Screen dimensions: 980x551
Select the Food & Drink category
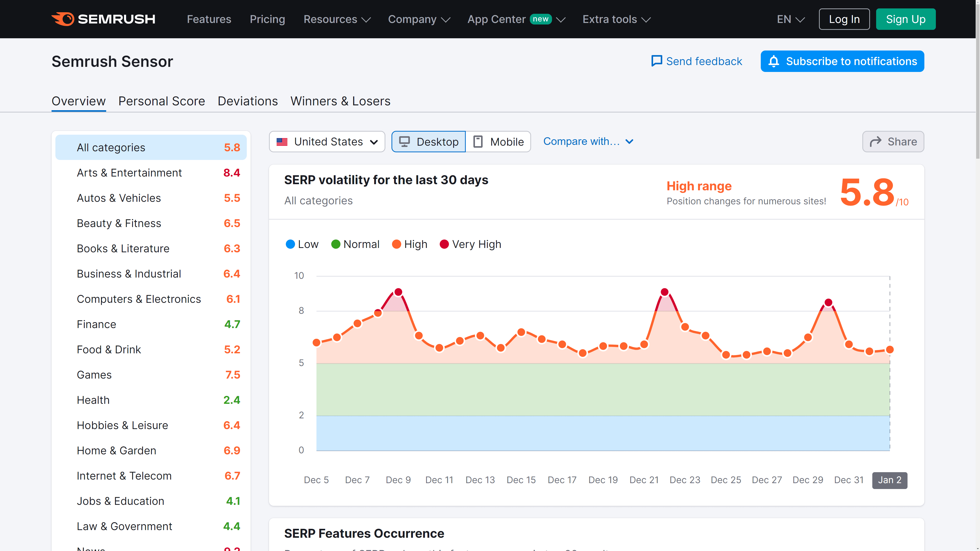pyautogui.click(x=151, y=349)
